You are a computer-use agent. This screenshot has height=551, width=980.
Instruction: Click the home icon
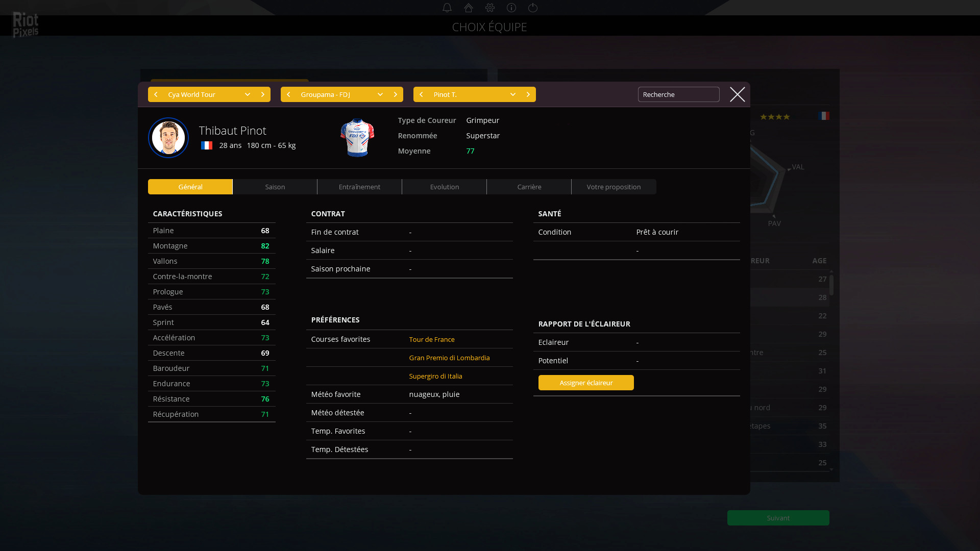(469, 8)
